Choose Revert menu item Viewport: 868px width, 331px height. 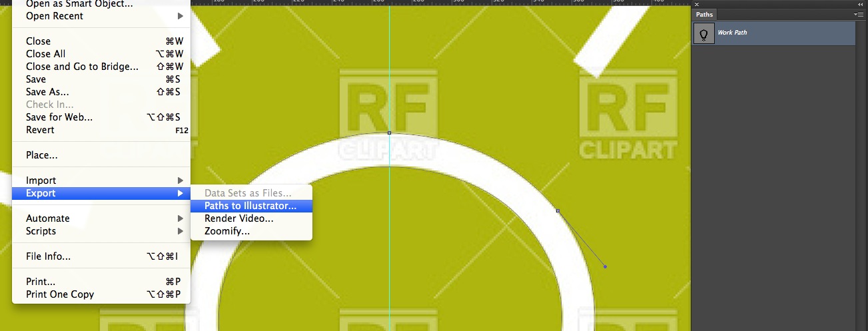(101, 130)
